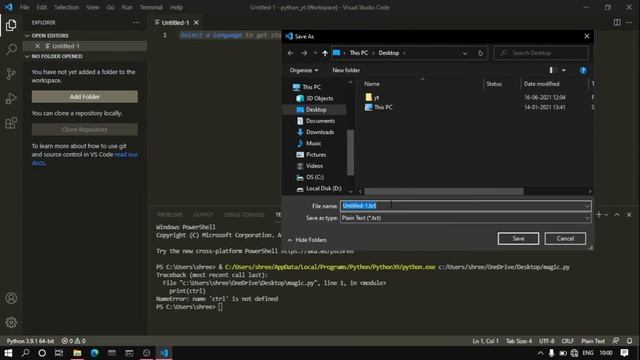
Task: Open the Extensions view
Action: [x=11, y=123]
